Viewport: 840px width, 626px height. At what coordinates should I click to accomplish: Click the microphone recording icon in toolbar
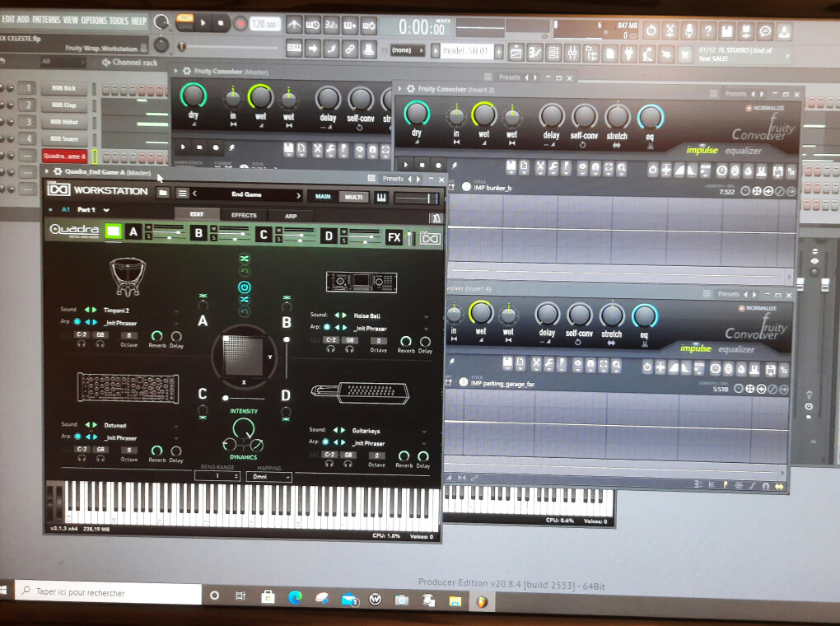(689, 31)
